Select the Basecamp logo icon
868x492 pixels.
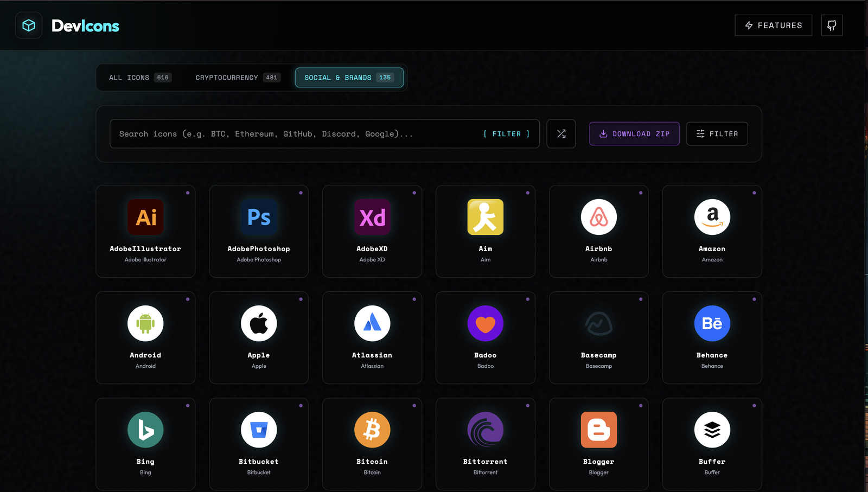(599, 323)
